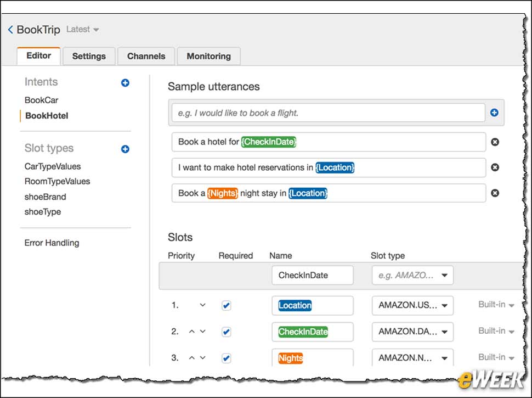The image size is (532, 398).
Task: Expand Built-in dropdown for CheckInDate row
Action: [x=496, y=331]
